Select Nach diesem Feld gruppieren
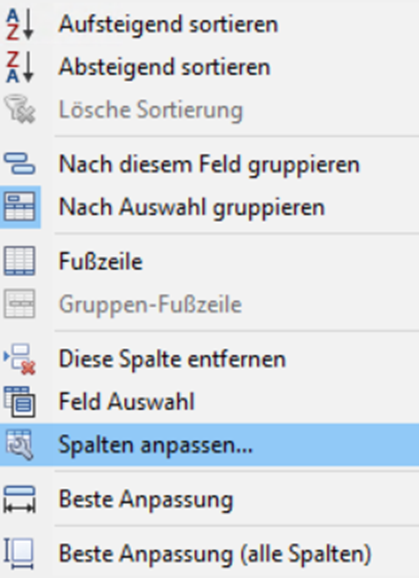Screen dimensions: 419x578 (209, 164)
